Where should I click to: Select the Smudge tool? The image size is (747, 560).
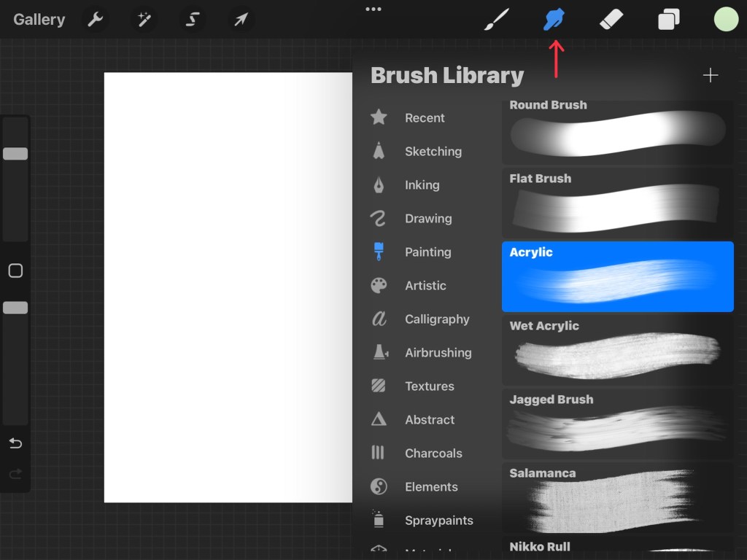click(555, 20)
